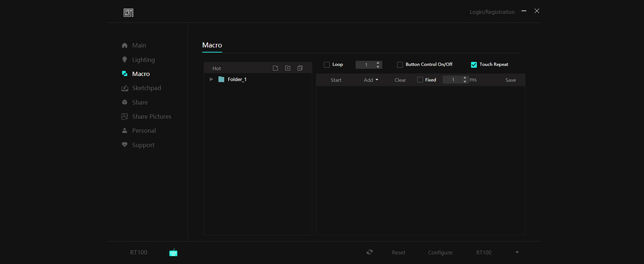Open the Add dropdown menu

click(x=371, y=80)
